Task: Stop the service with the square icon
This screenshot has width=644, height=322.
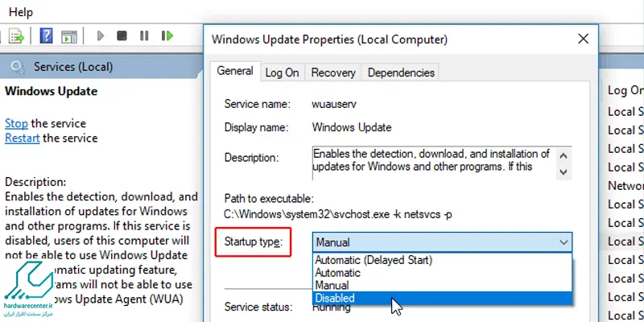Action: (x=122, y=35)
